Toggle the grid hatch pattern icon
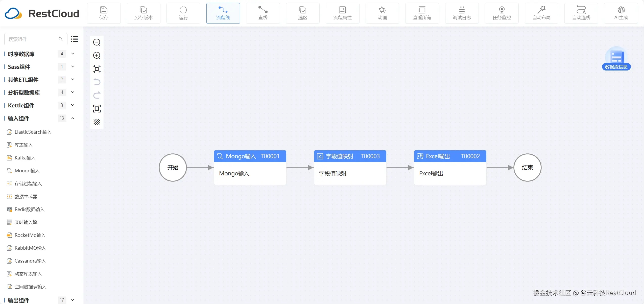 [97, 122]
